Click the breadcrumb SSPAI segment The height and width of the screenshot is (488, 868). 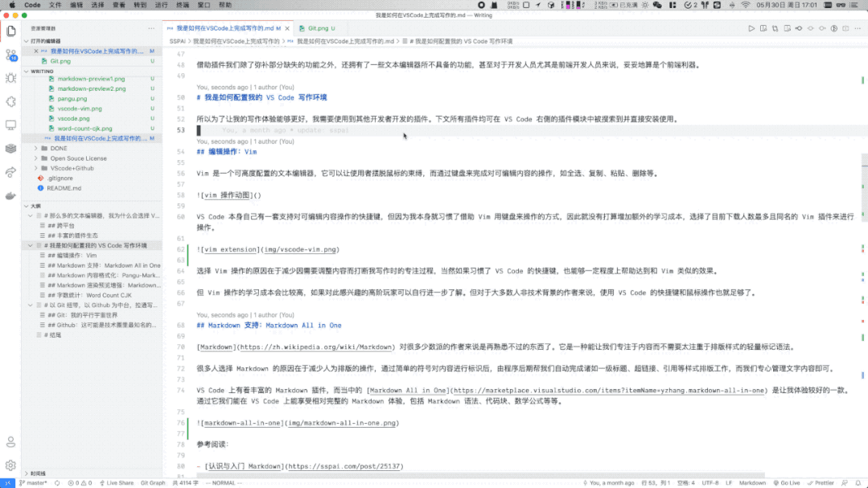pyautogui.click(x=177, y=42)
